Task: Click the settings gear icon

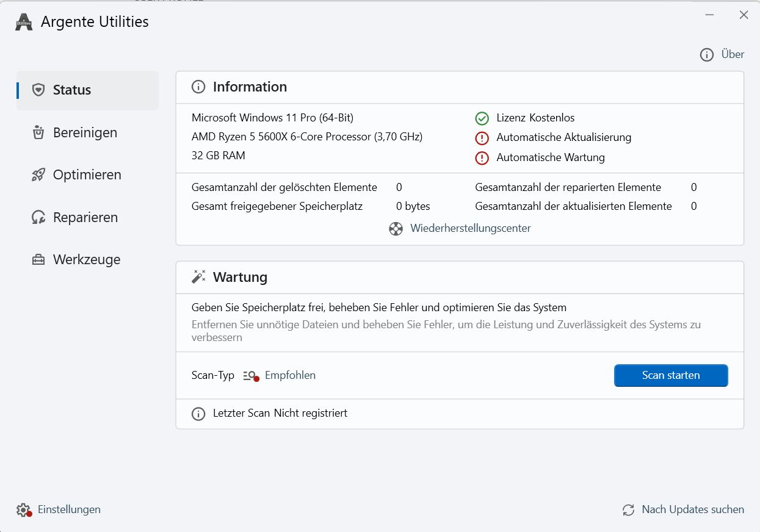Action: tap(23, 510)
